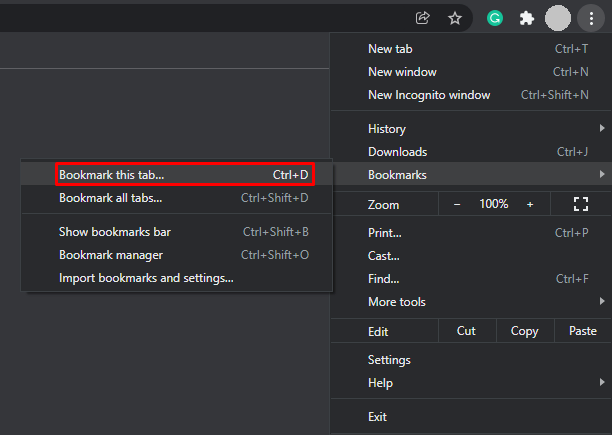Click the three-dot Chrome menu icon
The image size is (612, 435).
tap(591, 18)
